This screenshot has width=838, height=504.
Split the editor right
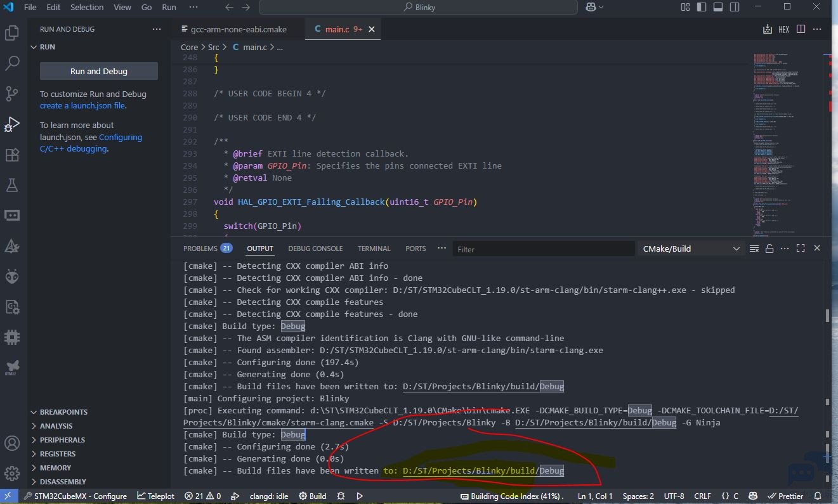pyautogui.click(x=801, y=29)
